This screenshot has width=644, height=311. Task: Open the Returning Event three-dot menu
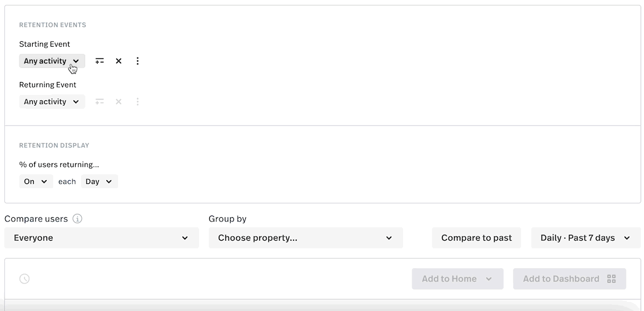[137, 102]
